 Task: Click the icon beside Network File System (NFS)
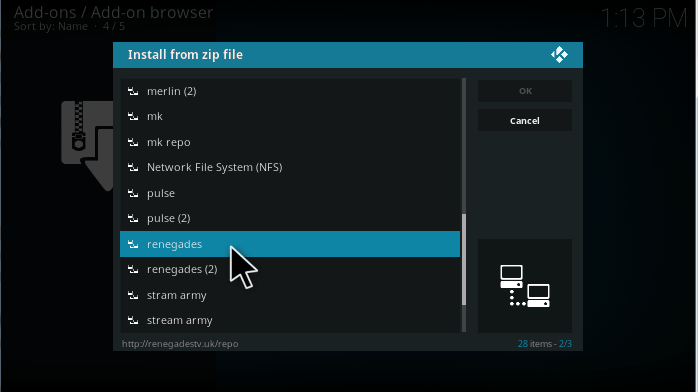(133, 167)
